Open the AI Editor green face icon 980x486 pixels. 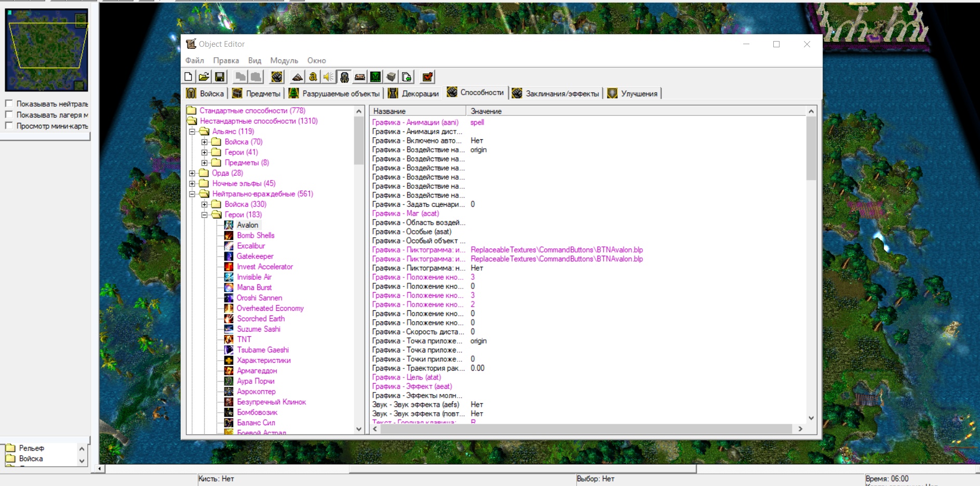[x=375, y=77]
